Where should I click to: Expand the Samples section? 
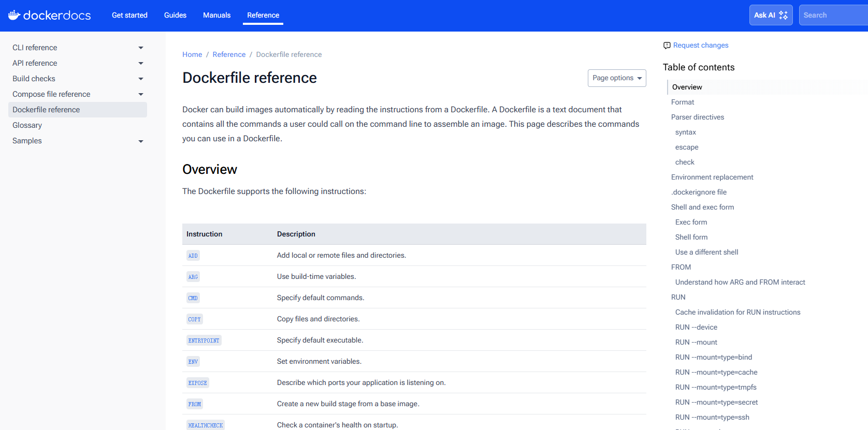(x=141, y=141)
